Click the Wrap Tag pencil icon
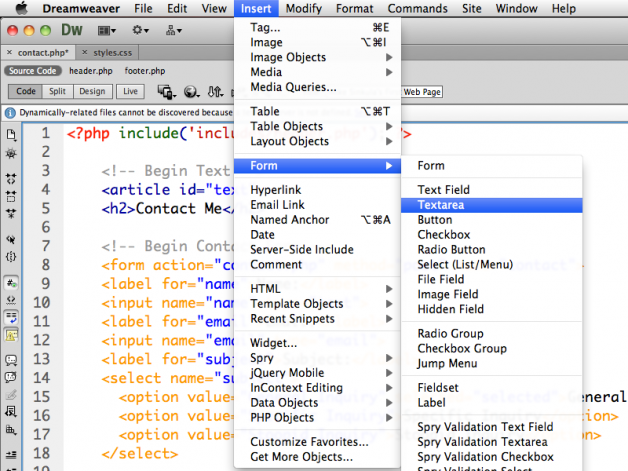The height and width of the screenshot is (471, 628). click(x=11, y=395)
